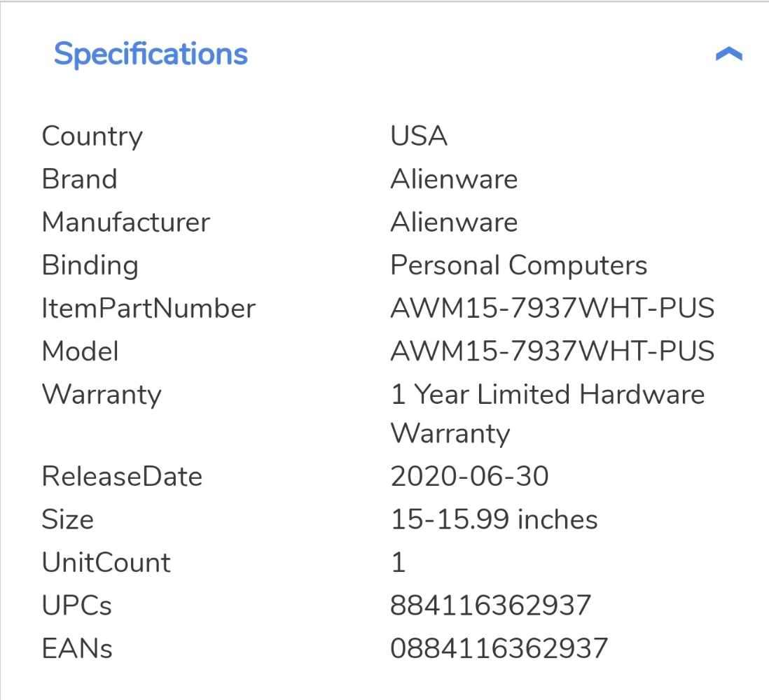This screenshot has height=700, width=769.
Task: Select the UPC number 884116362937
Action: click(x=490, y=605)
